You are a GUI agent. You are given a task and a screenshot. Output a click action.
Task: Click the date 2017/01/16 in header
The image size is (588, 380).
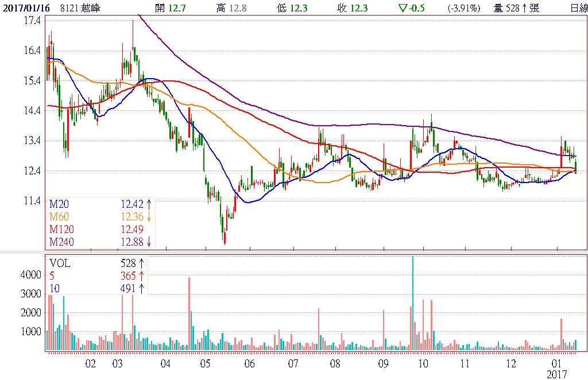[24, 7]
